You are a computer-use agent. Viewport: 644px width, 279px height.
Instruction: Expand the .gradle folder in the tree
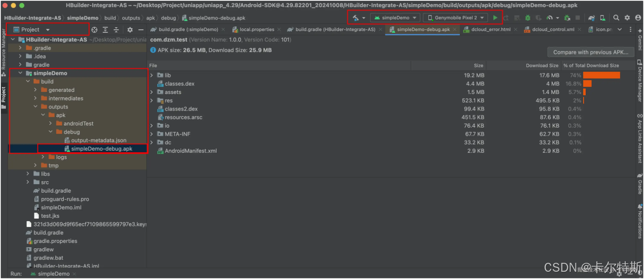click(20, 48)
